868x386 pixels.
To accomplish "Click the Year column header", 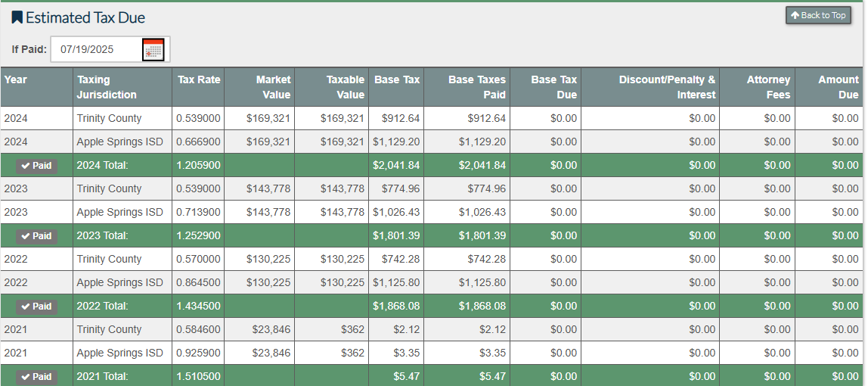I will [x=16, y=79].
